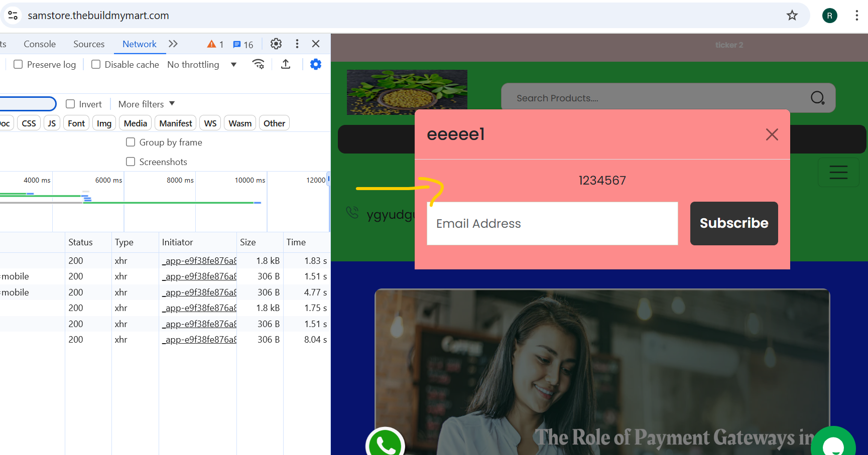Close the eeeee1 subscribe popup
Viewport: 868px width, 455px height.
pyautogui.click(x=772, y=134)
